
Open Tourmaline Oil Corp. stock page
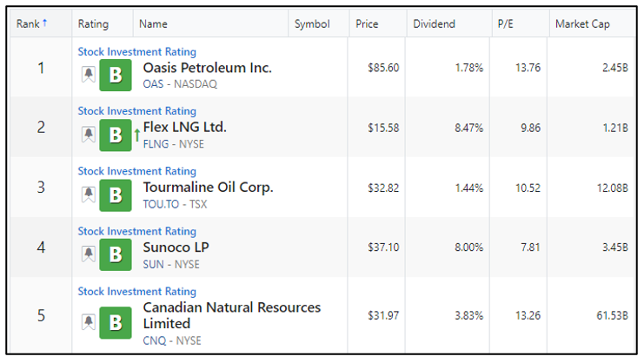pos(208,188)
